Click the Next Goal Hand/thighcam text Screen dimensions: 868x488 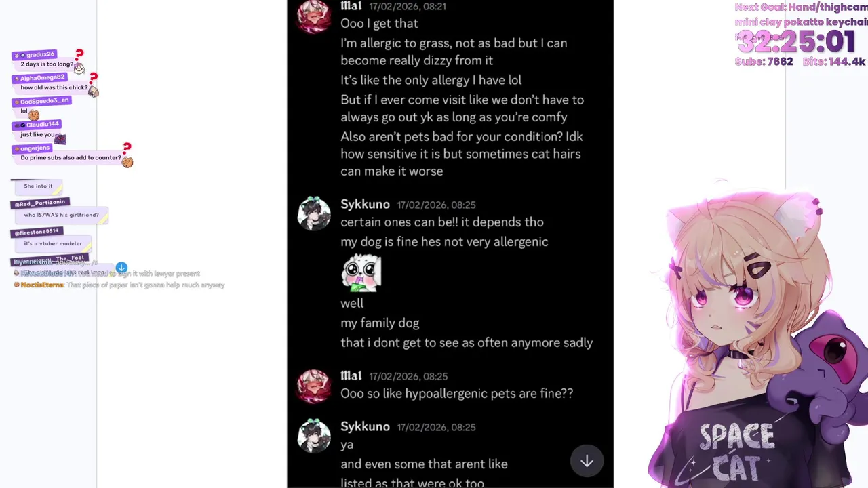801,7
